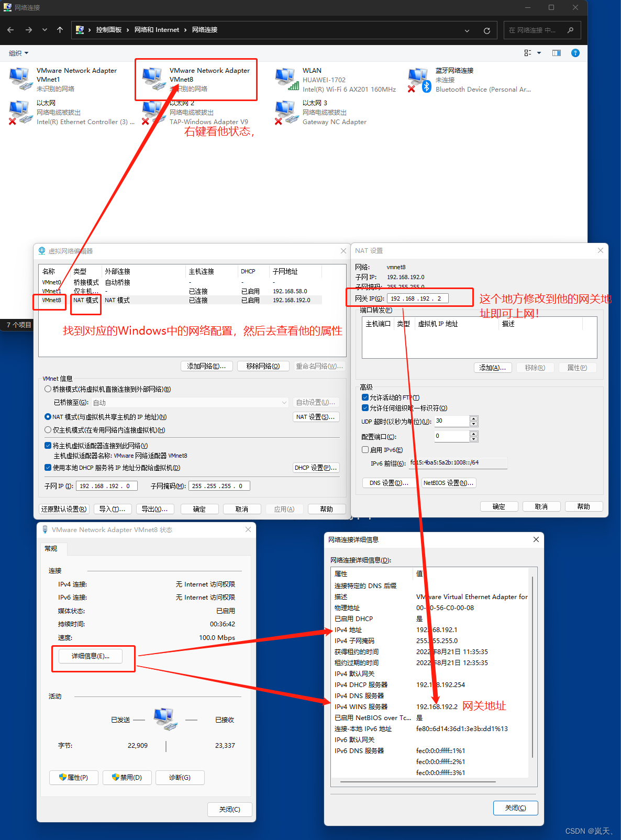Toggle the preview pane icon
The height and width of the screenshot is (840, 621).
coord(557,53)
